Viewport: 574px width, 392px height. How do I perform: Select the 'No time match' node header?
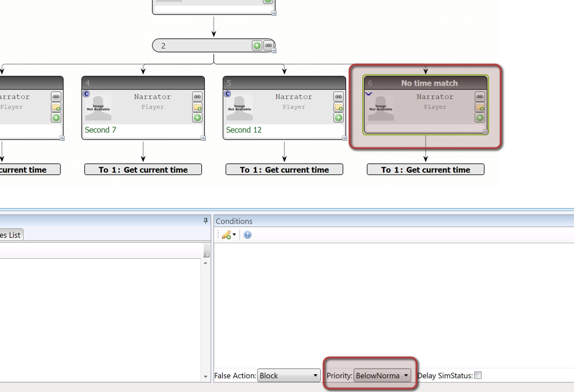429,83
